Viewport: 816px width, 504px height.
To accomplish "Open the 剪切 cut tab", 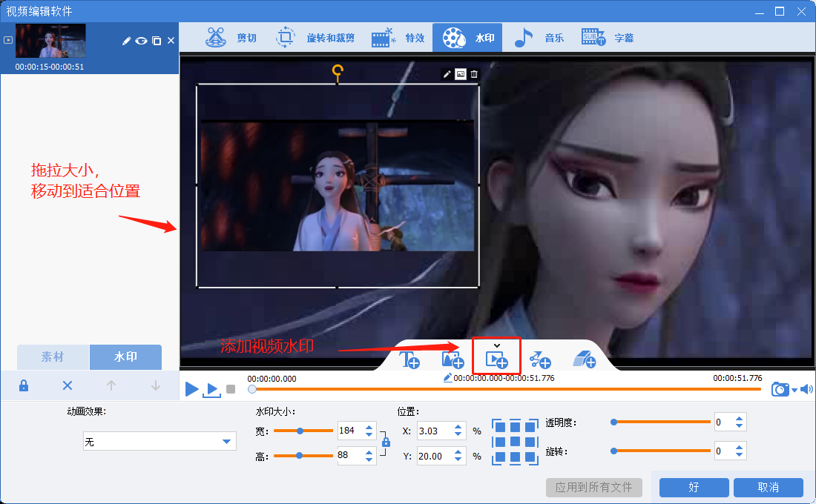I will 231,38.
